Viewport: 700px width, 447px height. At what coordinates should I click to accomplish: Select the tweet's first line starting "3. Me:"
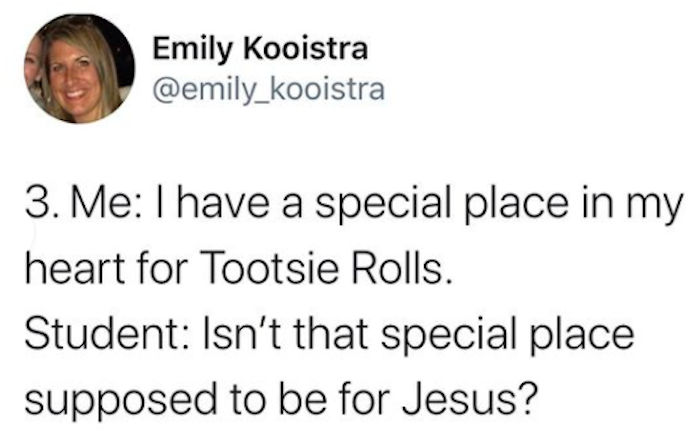(354, 206)
